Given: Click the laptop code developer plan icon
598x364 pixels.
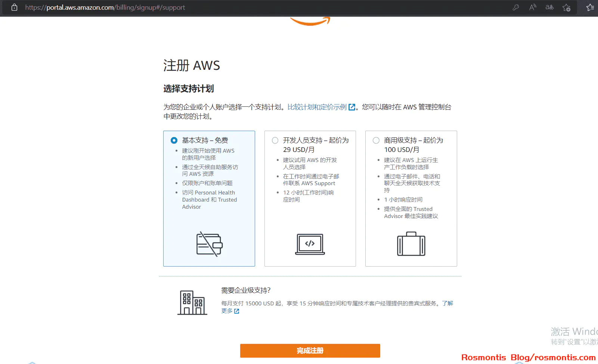Looking at the screenshot, I should pos(310,244).
